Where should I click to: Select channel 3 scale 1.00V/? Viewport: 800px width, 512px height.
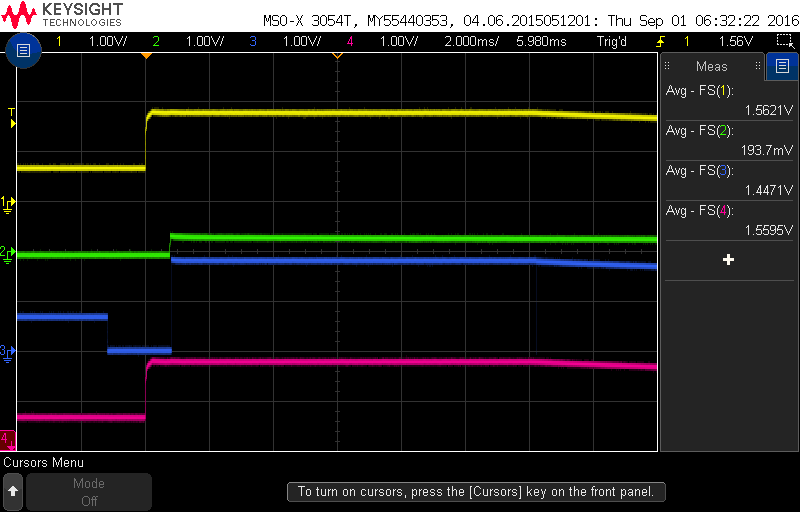click(x=302, y=41)
